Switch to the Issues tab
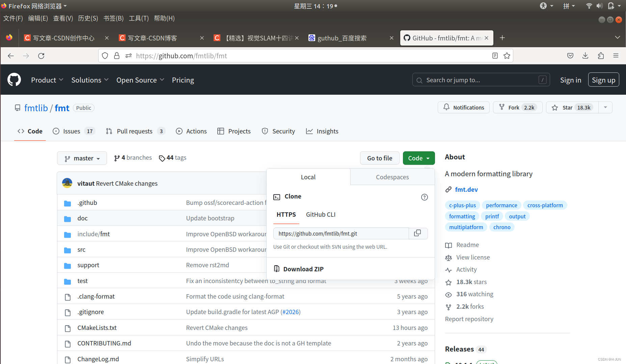 [x=71, y=131]
